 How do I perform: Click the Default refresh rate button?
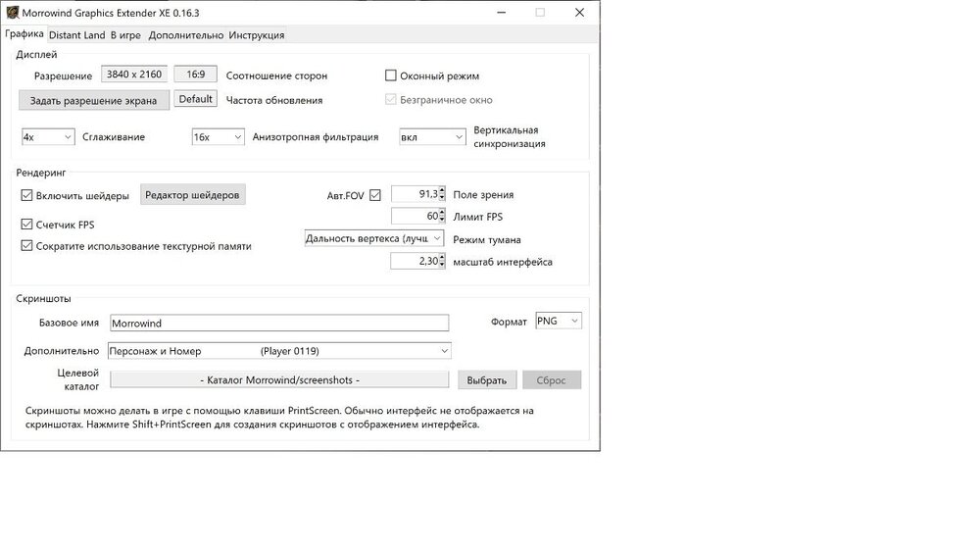click(x=196, y=99)
